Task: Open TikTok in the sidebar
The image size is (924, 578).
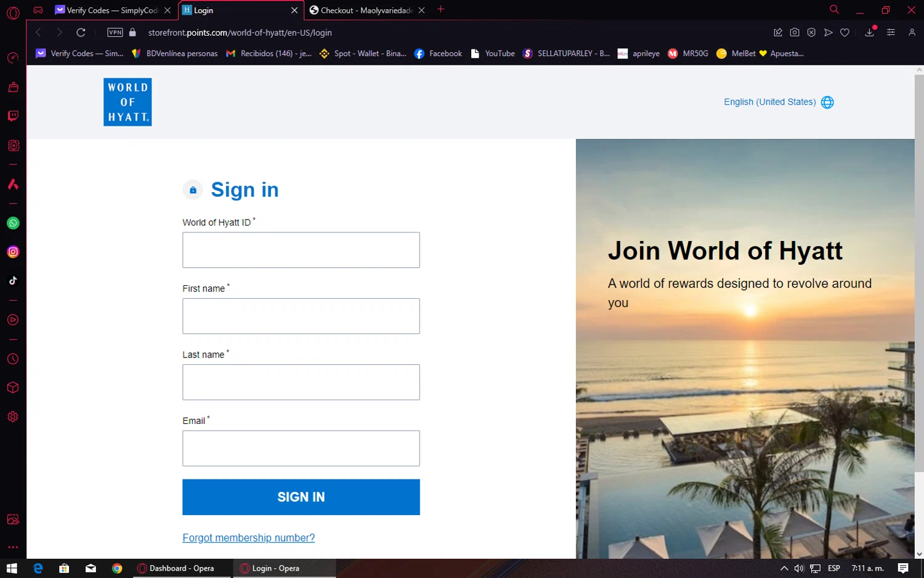Action: (13, 280)
